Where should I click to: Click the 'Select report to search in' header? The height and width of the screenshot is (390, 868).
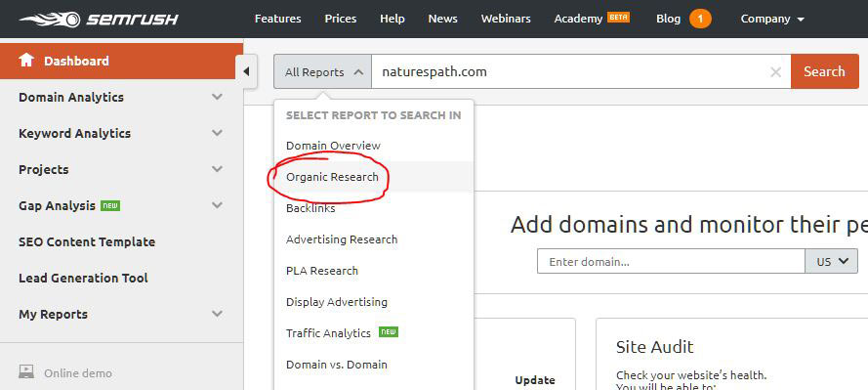374,115
